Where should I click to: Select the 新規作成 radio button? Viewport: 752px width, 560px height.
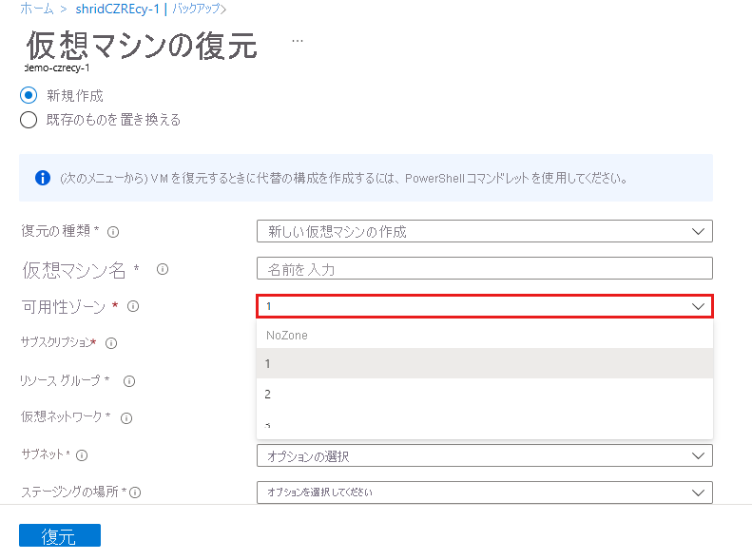coord(29,95)
